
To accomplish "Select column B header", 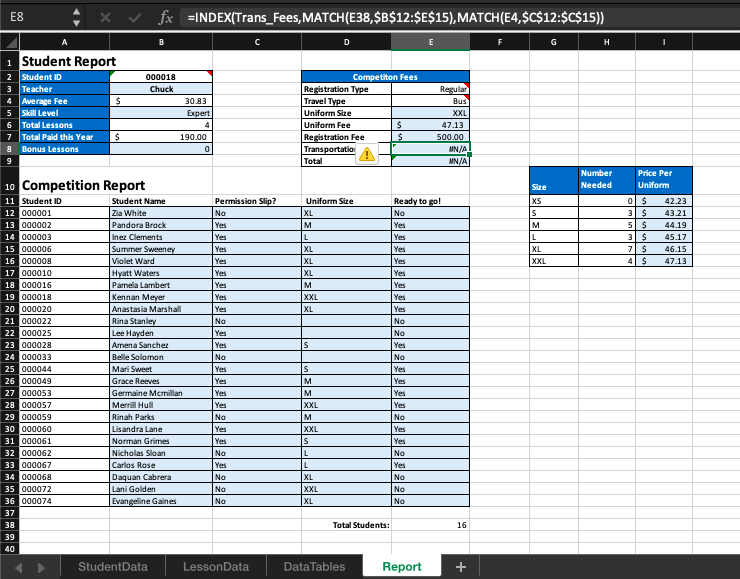I will (x=161, y=42).
